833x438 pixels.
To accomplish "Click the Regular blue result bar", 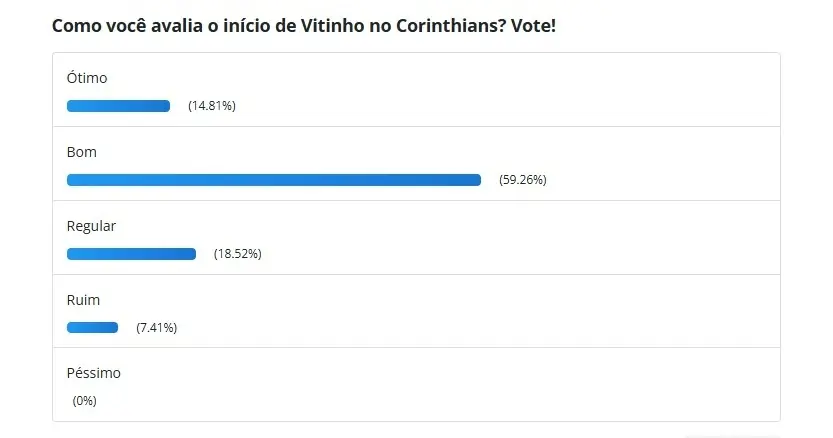I will [x=131, y=254].
